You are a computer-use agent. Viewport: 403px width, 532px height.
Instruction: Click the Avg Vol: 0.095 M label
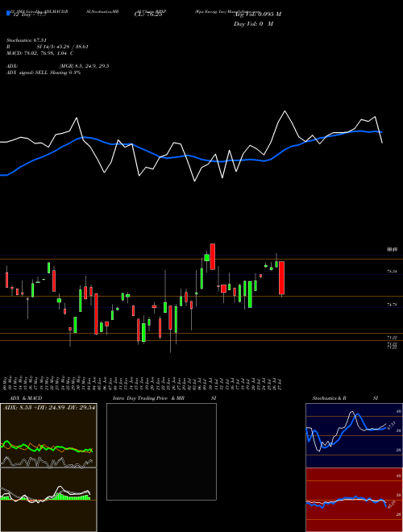click(x=257, y=15)
